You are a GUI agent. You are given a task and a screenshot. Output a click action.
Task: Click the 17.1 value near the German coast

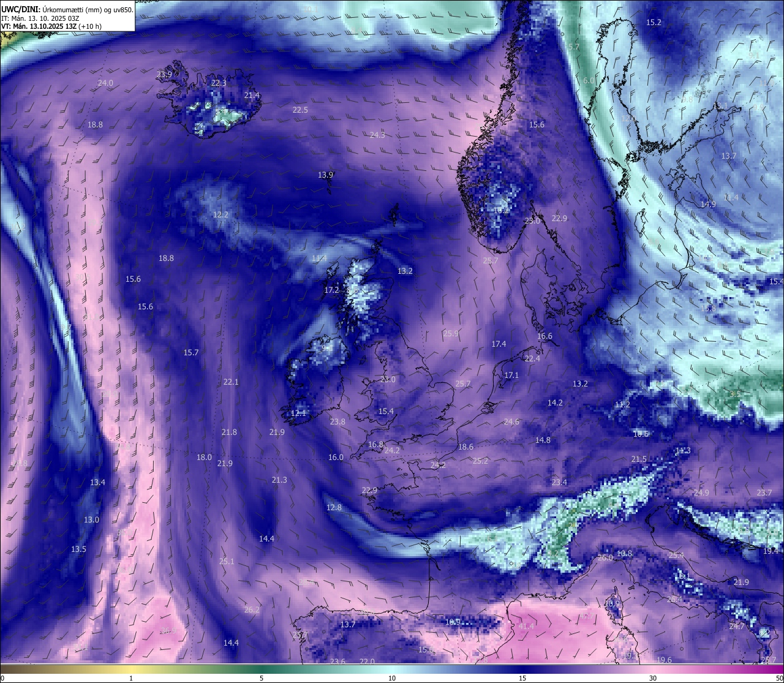[511, 375]
